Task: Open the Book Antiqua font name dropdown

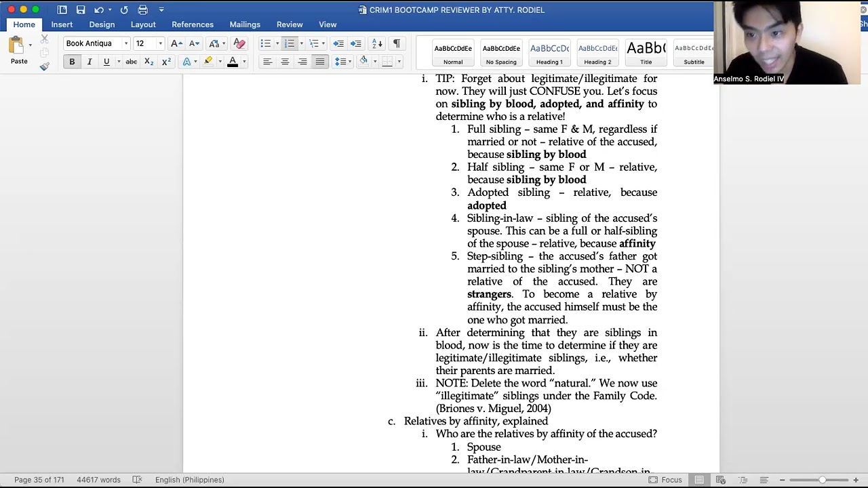Action: pos(125,43)
